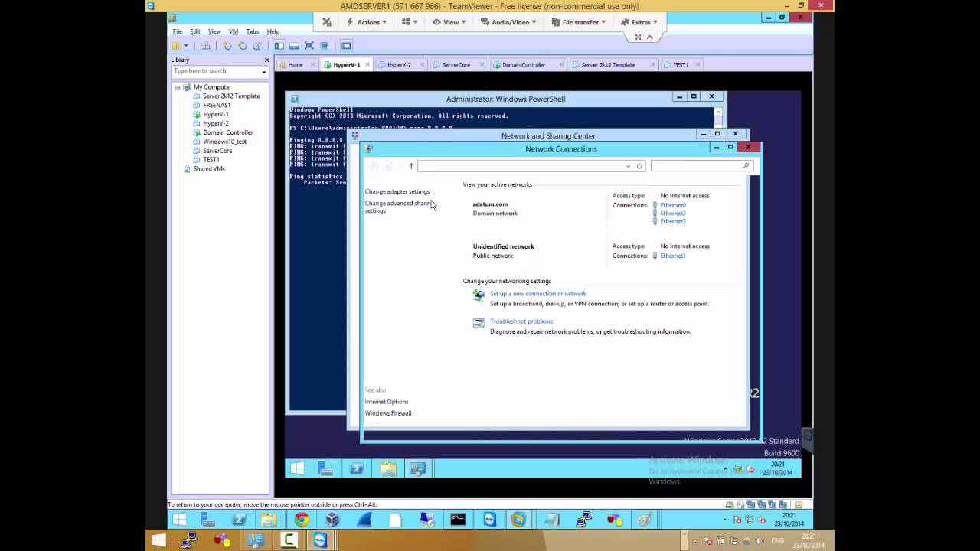980x551 pixels.
Task: Open File Explorer in the guest taskbar
Action: (388, 468)
